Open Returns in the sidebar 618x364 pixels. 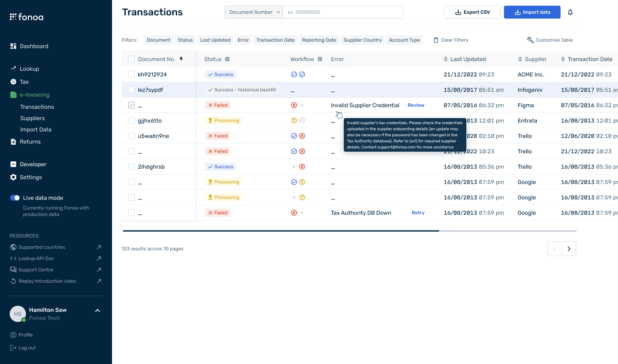coord(30,142)
